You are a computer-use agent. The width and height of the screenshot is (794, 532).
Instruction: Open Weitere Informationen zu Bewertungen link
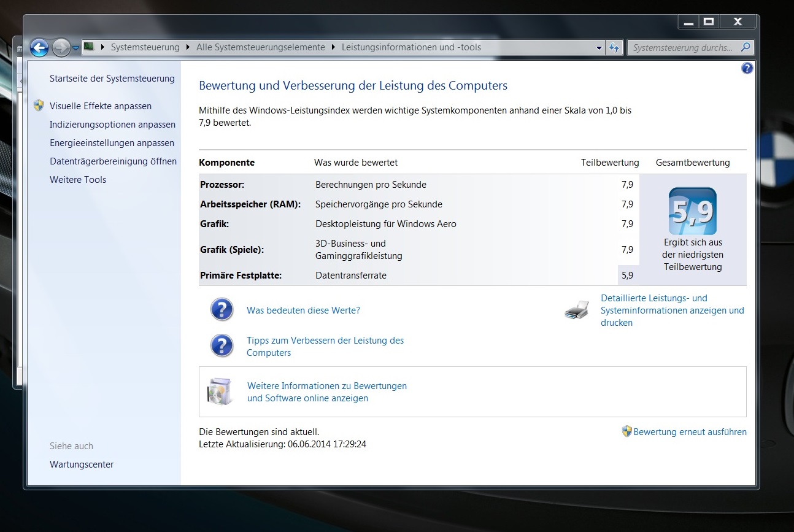click(x=327, y=392)
